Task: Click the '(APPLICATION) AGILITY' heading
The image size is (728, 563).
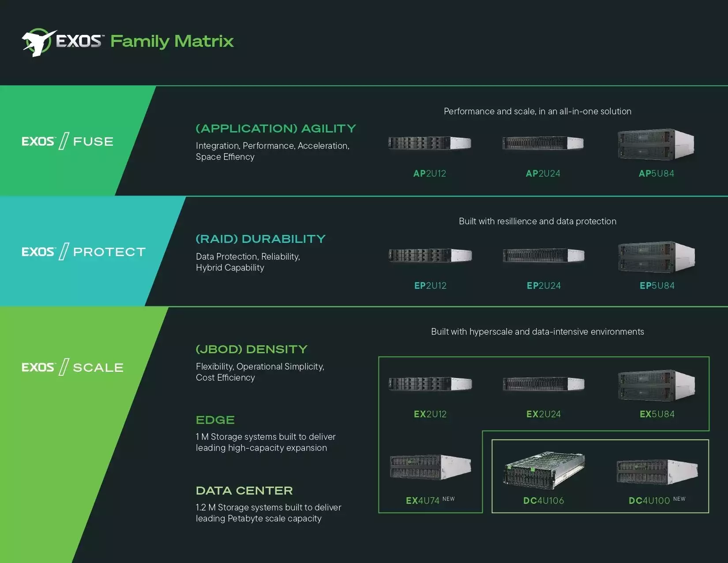Action: coord(276,128)
